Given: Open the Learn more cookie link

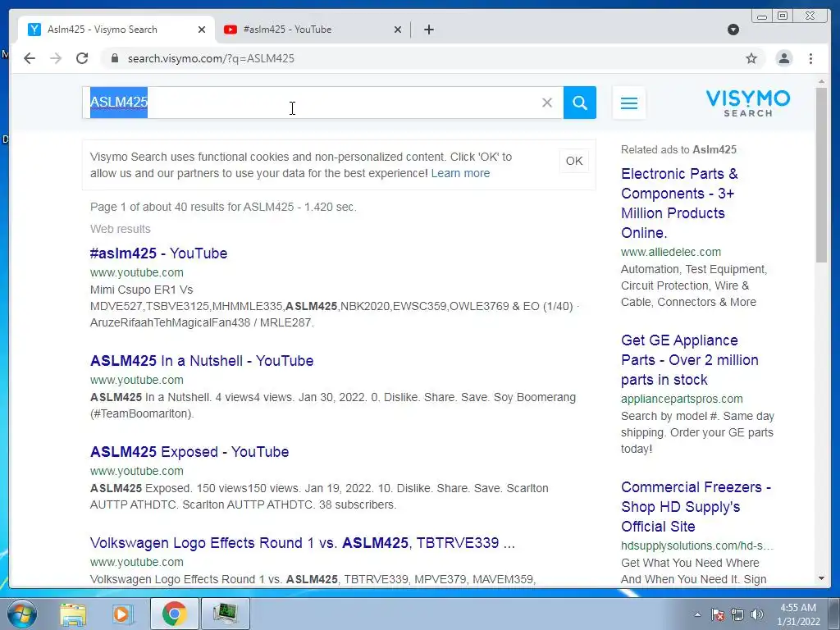Looking at the screenshot, I should [460, 173].
